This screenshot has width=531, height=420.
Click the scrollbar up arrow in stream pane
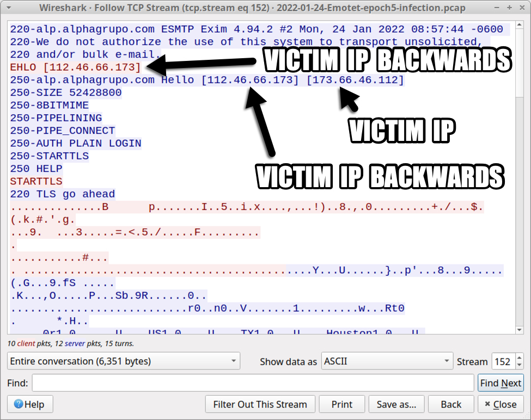click(520, 24)
